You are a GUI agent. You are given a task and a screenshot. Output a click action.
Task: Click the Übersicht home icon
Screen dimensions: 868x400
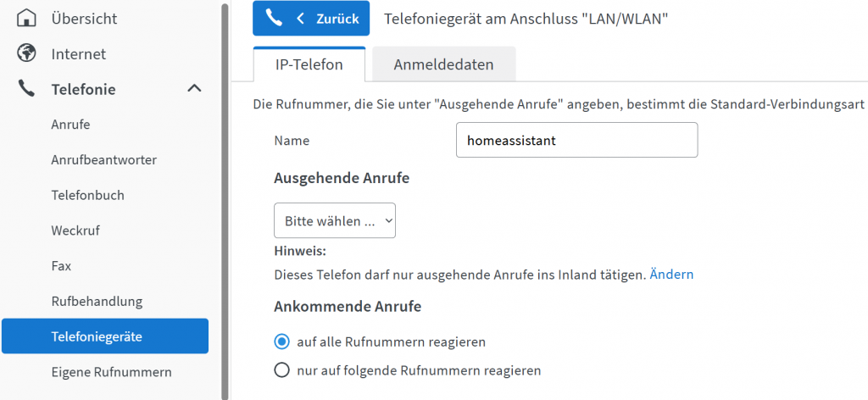[27, 18]
